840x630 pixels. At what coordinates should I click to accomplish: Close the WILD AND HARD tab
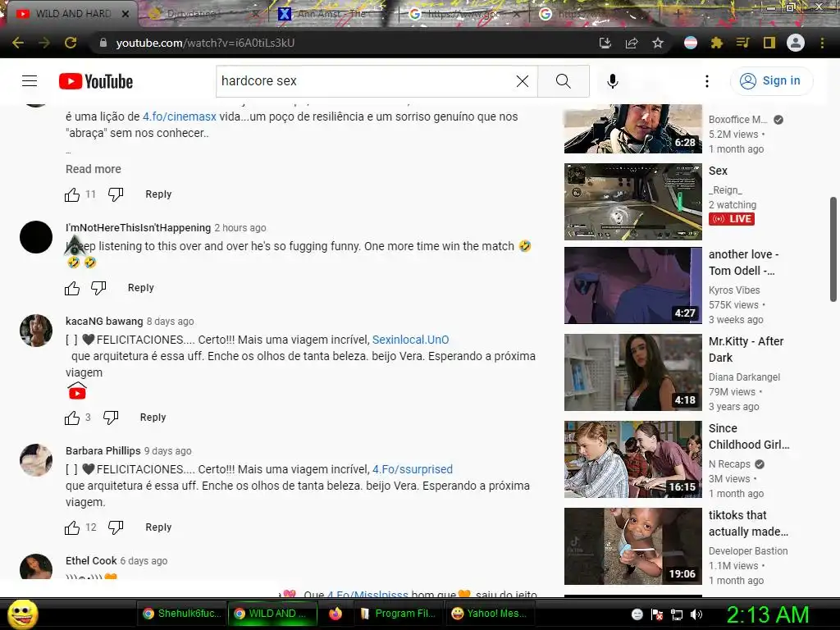(x=126, y=14)
